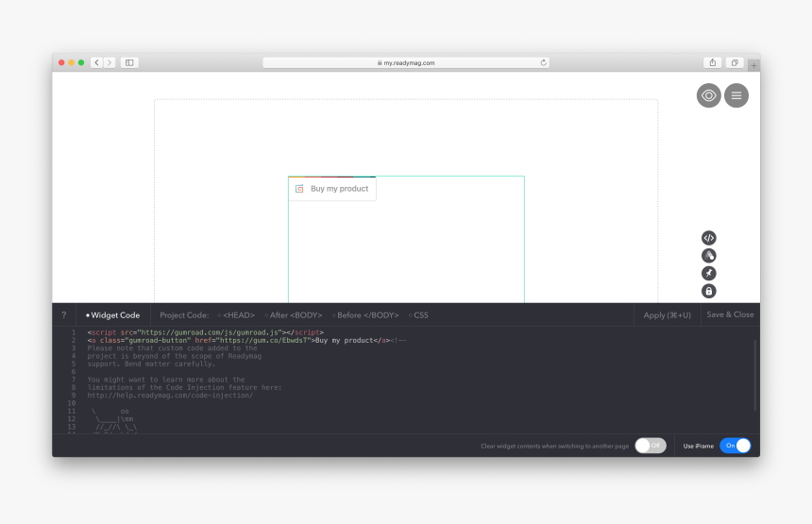Click the my.readymag.com address field

click(406, 62)
